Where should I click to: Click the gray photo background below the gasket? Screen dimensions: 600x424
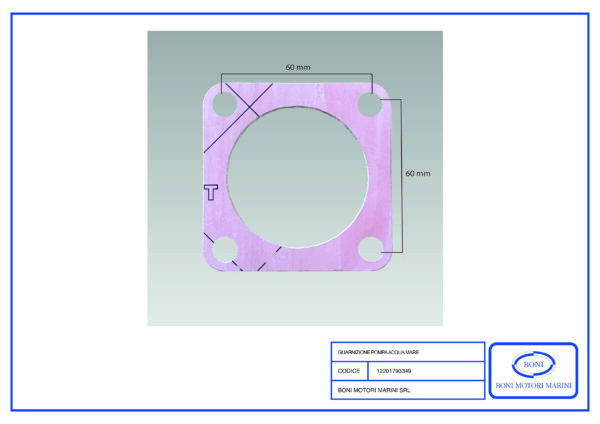point(298,300)
